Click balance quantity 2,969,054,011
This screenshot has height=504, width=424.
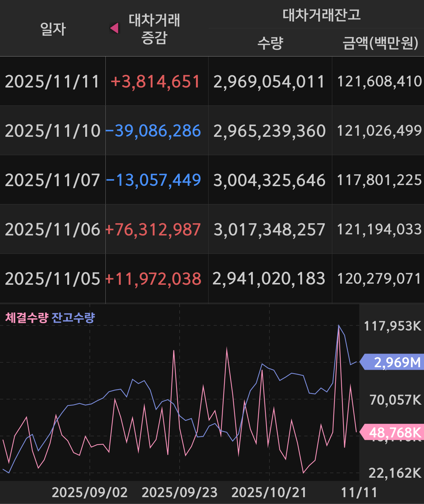click(x=269, y=82)
